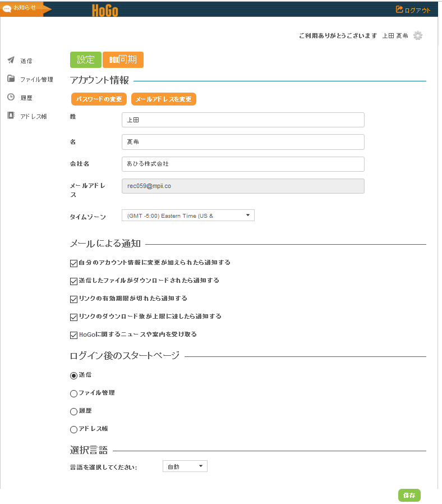This screenshot has width=442, height=504.
Task: Choose アドレス帳 start page radio button
Action: 73,429
